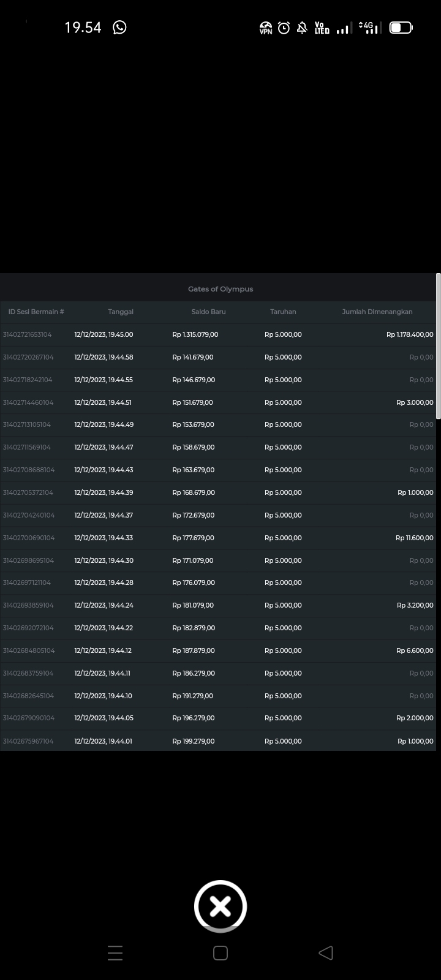Tap the Android back navigation triangle
Screen dimensions: 441x980
pos(326,952)
